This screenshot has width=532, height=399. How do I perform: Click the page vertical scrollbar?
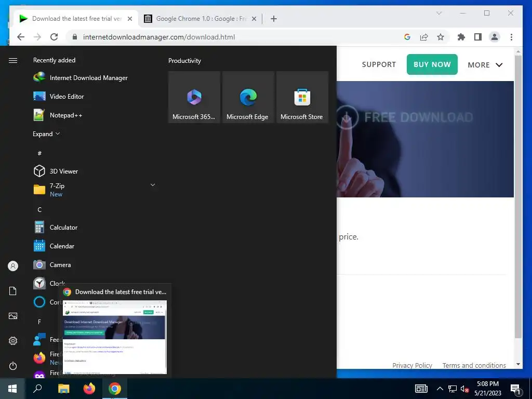(x=518, y=197)
